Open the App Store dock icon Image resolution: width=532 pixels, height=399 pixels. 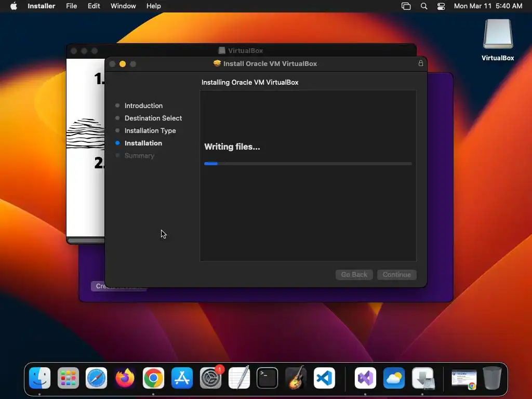point(182,378)
